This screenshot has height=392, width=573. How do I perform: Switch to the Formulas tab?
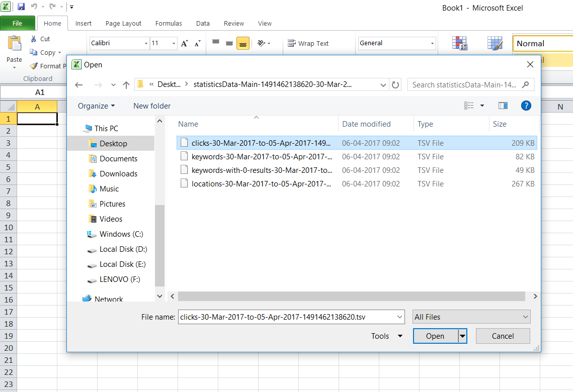[x=169, y=23]
